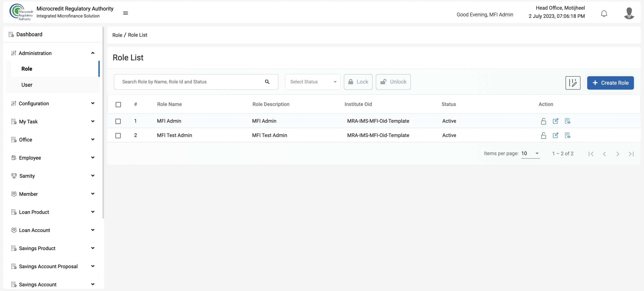Click the Role breadcrumb link
The image size is (644, 291).
117,35
